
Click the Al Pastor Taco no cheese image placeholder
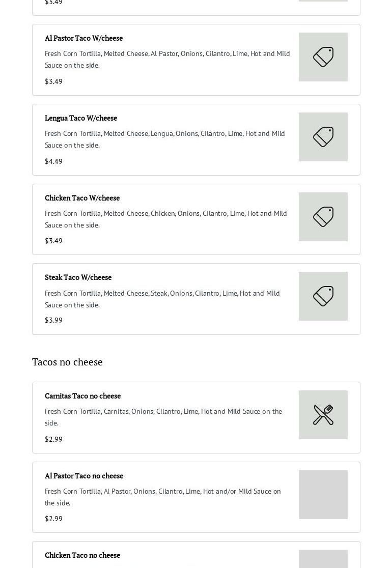point(323,495)
